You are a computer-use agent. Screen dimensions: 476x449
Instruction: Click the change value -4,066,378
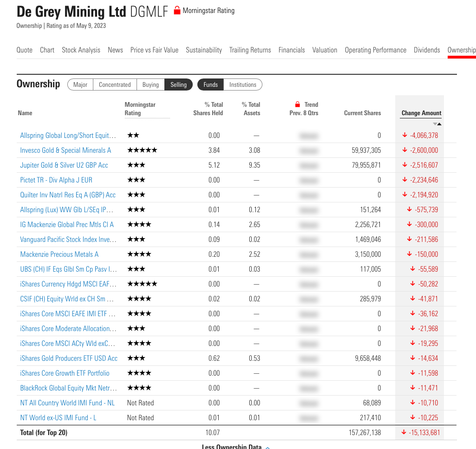424,136
